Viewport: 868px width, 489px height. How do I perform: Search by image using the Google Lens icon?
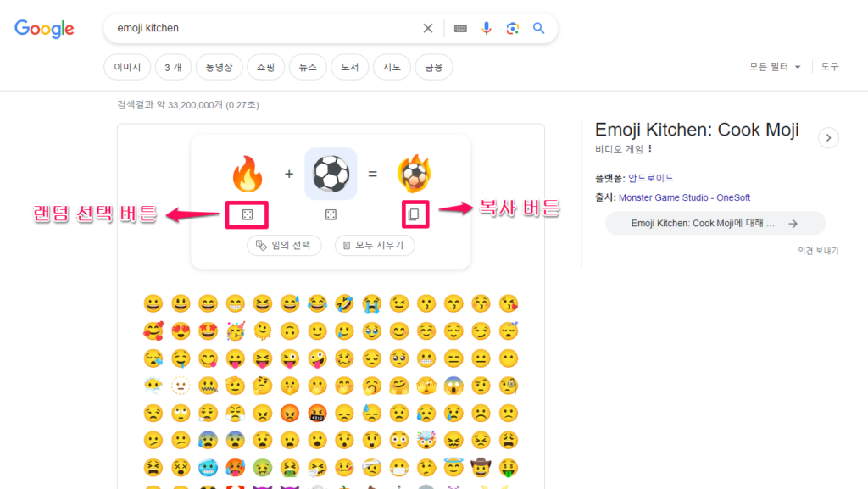(x=512, y=28)
